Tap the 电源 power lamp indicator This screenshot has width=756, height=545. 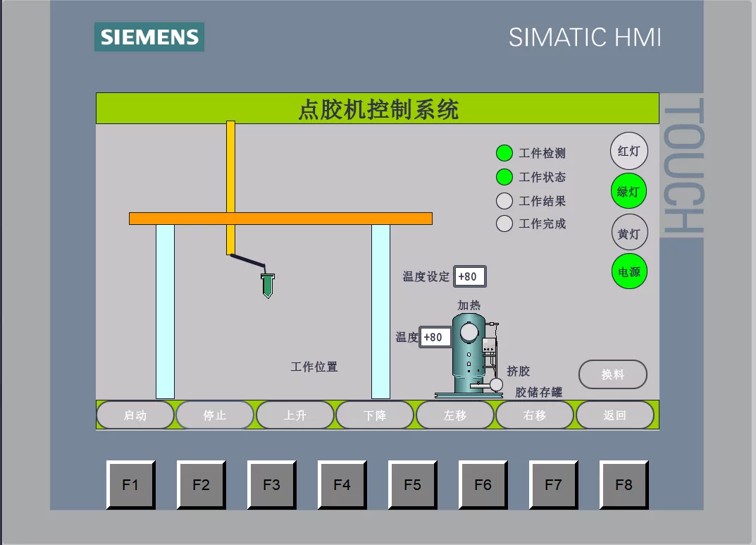628,271
